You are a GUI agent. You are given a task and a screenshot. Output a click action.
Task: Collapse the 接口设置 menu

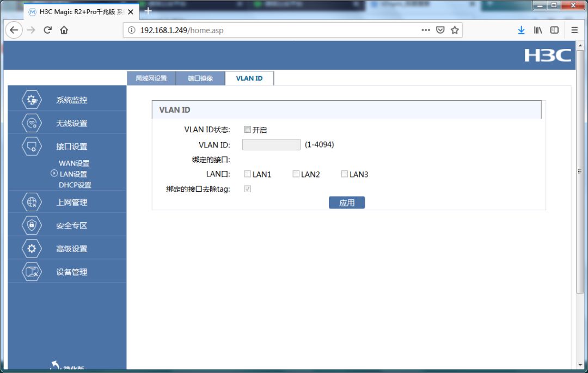(72, 146)
